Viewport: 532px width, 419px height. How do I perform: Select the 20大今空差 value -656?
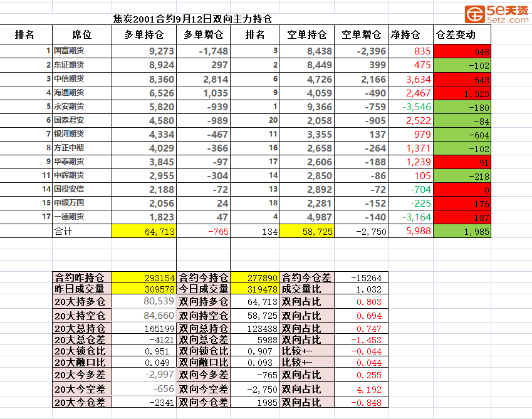(x=144, y=389)
